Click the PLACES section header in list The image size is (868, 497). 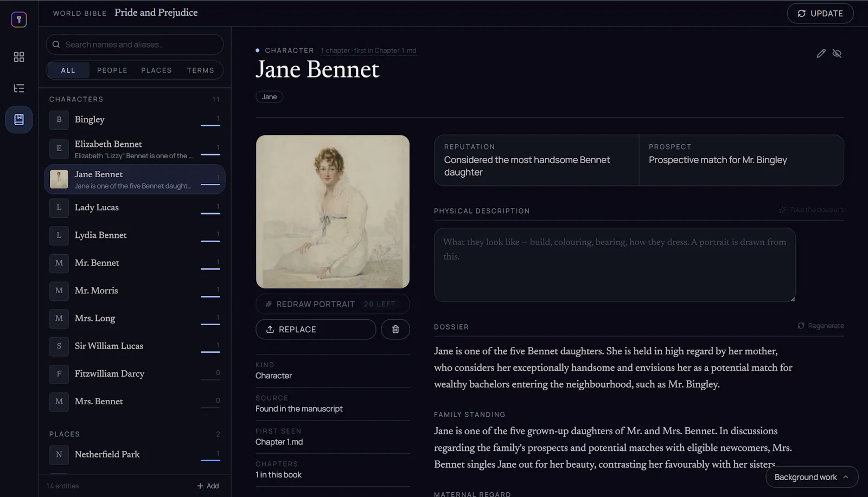[x=65, y=434]
